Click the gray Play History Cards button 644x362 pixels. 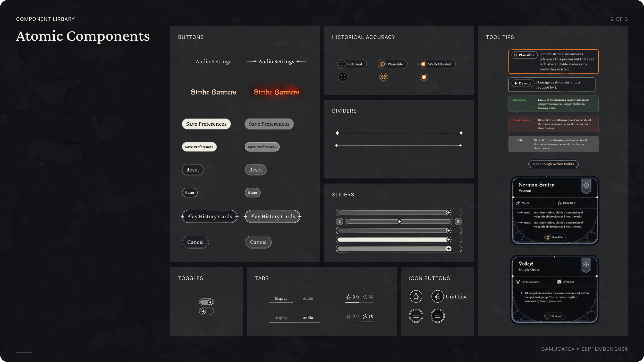[x=272, y=217]
